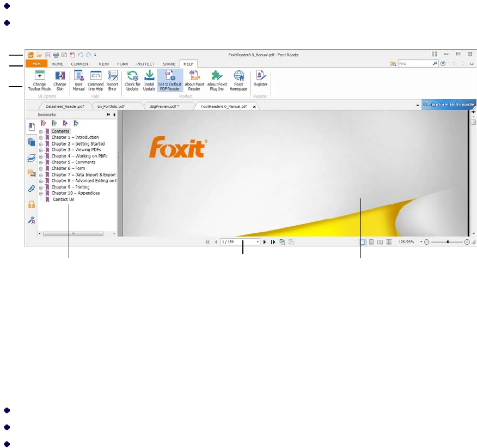
Task: Click into the Find search field
Action: 415,64
